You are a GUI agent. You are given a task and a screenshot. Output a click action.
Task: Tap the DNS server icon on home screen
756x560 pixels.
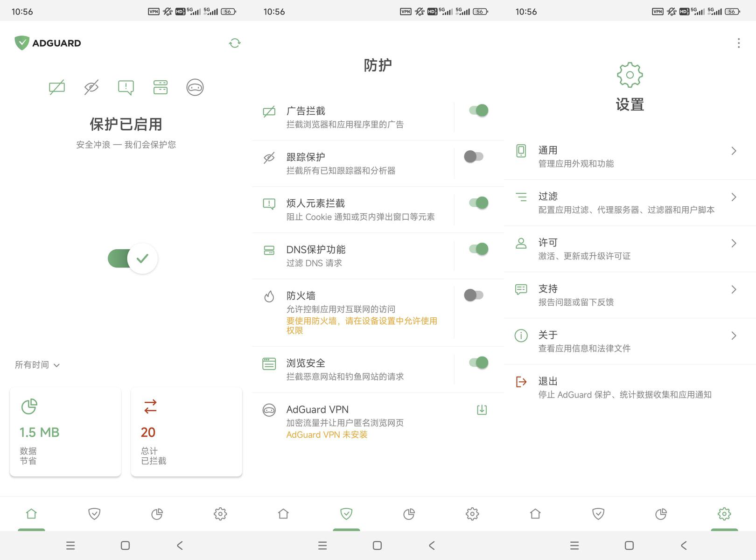pos(161,87)
